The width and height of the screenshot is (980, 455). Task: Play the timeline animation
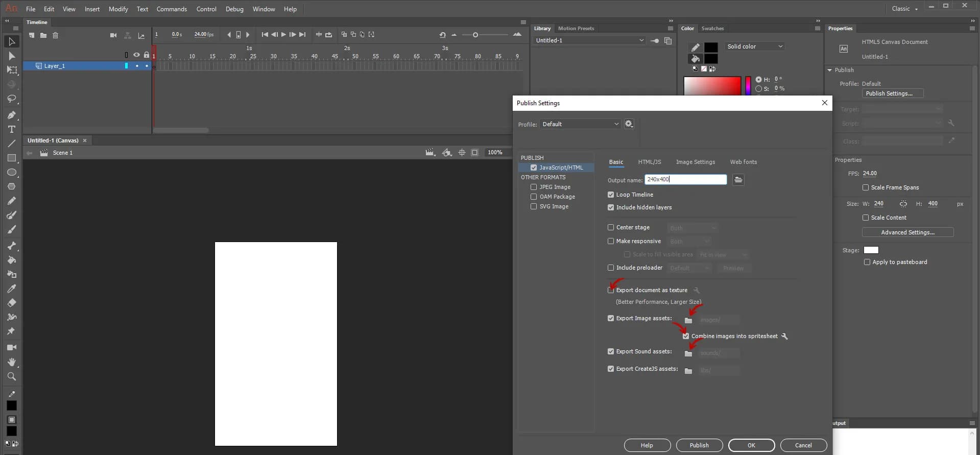pyautogui.click(x=283, y=35)
